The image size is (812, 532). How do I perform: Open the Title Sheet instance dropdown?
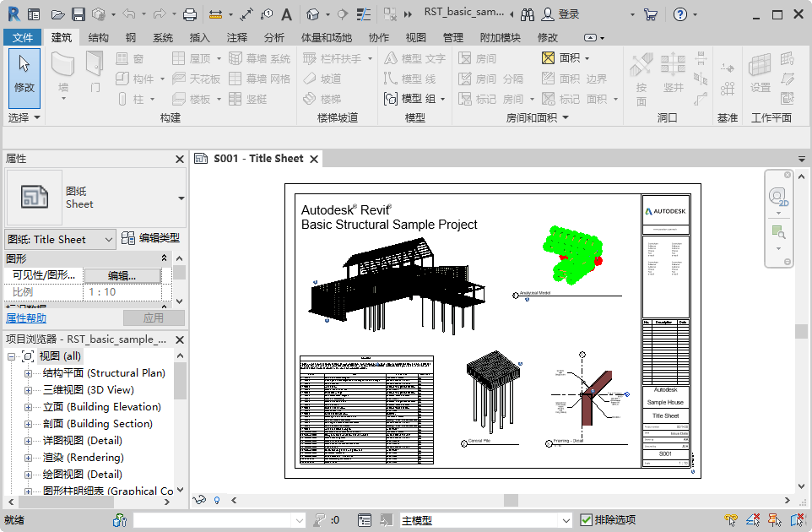108,239
